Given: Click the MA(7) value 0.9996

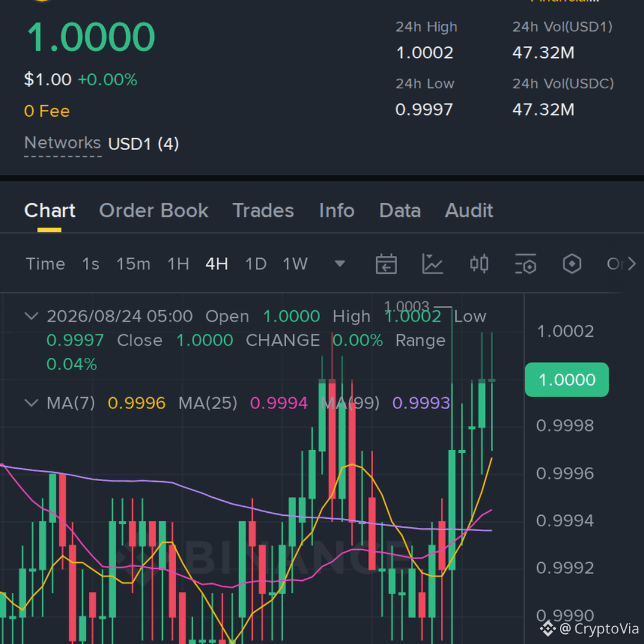Looking at the screenshot, I should point(137,403).
